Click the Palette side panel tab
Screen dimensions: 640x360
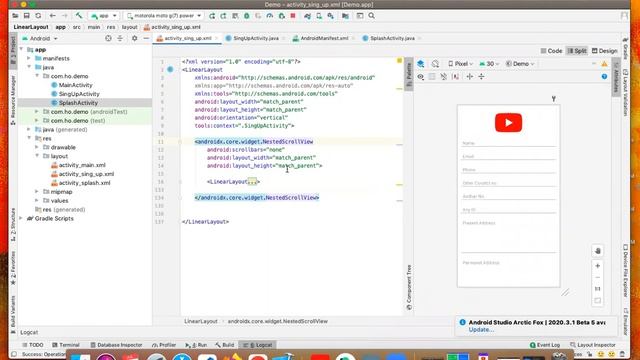point(409,73)
